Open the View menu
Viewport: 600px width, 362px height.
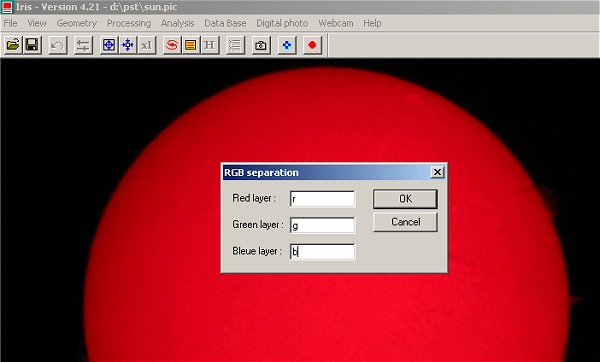coord(37,23)
